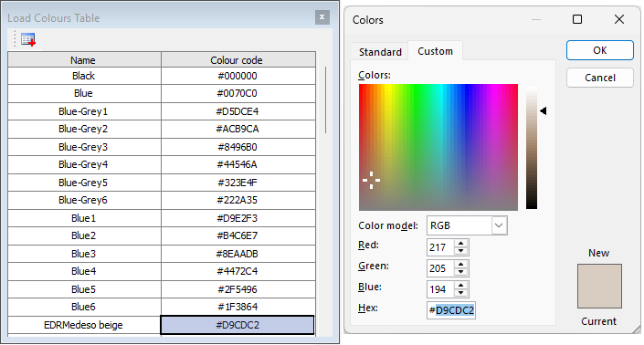Select the EDRMedeso beige name cell

tap(84, 325)
